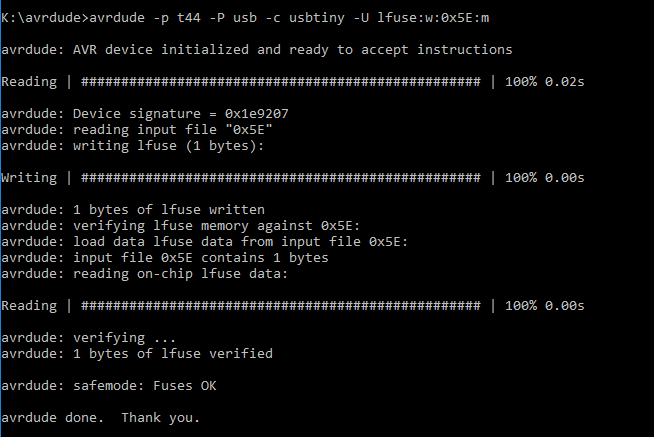Click the 'verifying ...' line
The image size is (654, 437).
pyautogui.click(x=88, y=337)
